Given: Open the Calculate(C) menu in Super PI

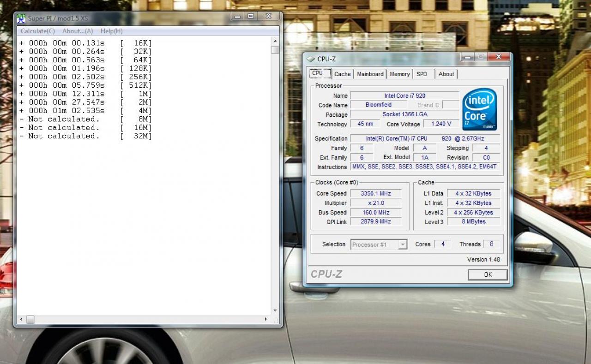Looking at the screenshot, I should pyautogui.click(x=38, y=31).
